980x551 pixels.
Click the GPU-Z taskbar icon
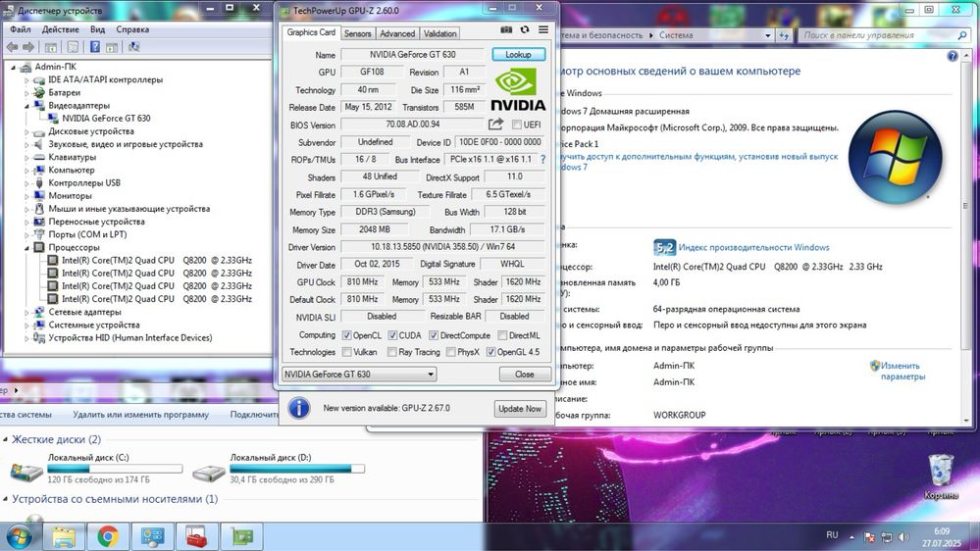tap(242, 536)
